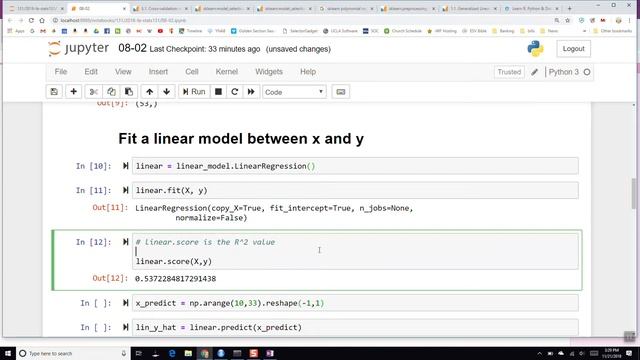The image size is (640, 360).
Task: Open the Insert menu
Action: [x=158, y=72]
